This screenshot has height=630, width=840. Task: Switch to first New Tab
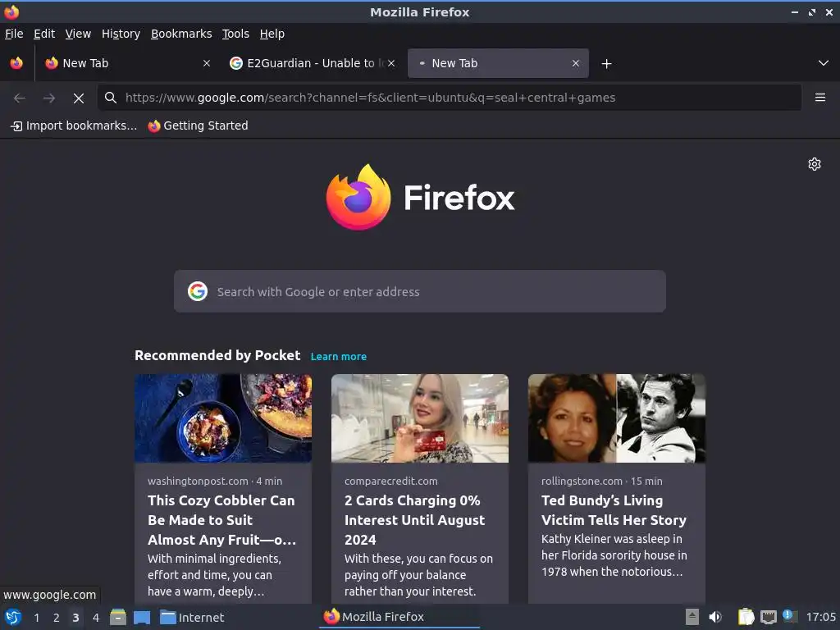coord(128,63)
